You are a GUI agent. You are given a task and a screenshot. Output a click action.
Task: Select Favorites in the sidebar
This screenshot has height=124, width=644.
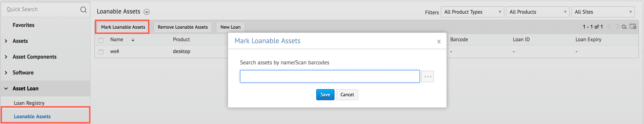click(23, 25)
